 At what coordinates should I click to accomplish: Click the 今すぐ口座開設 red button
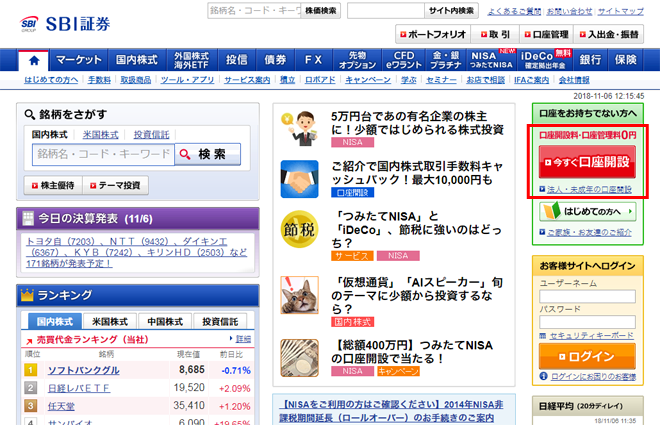(587, 162)
